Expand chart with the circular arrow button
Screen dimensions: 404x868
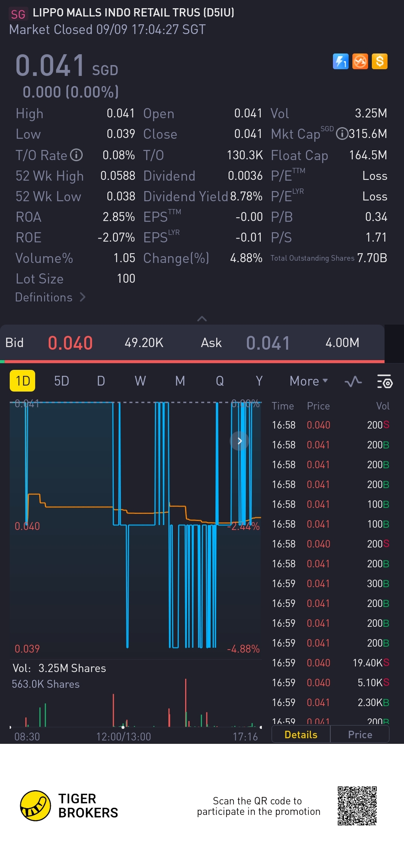239,441
